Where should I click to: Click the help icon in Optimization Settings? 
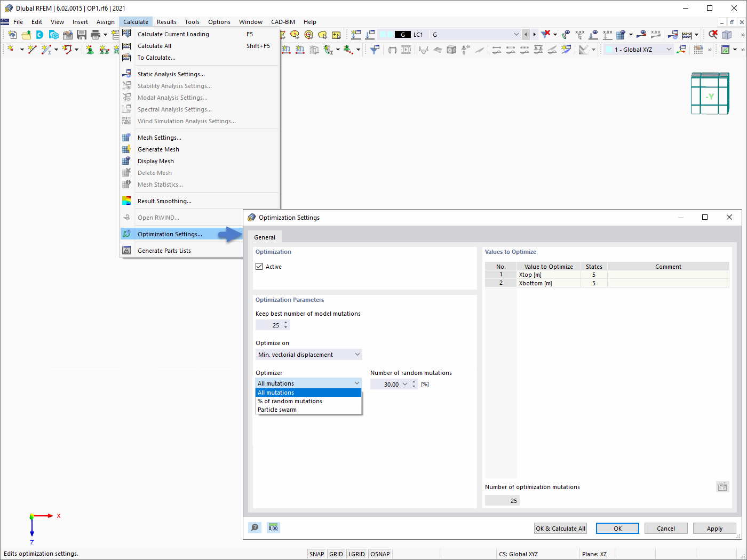pyautogui.click(x=255, y=527)
